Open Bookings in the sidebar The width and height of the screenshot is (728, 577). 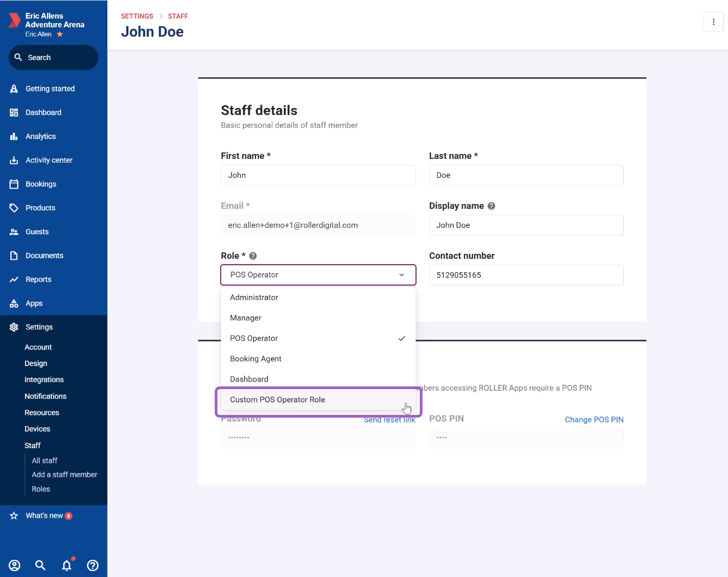[x=41, y=184]
